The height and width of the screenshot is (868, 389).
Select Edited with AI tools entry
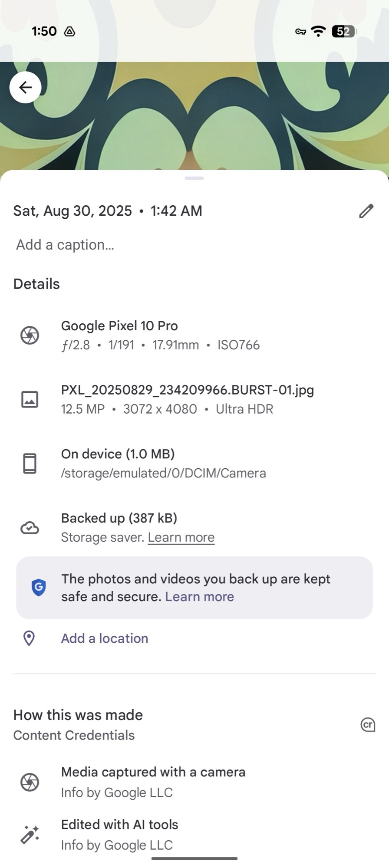119,825
